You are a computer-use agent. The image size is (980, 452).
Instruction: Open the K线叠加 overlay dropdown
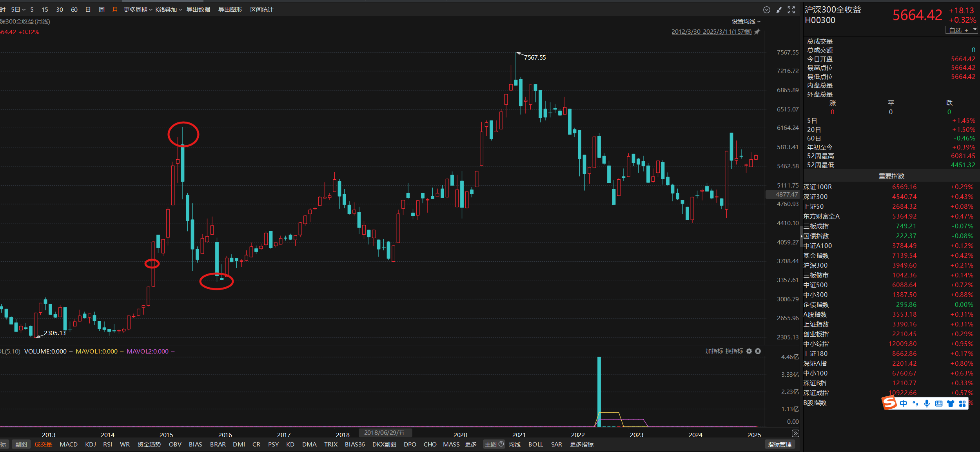click(x=168, y=10)
